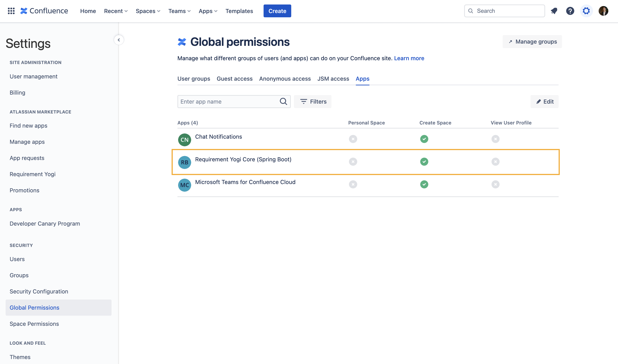This screenshot has width=618, height=364.
Task: Open the app switcher grid icon
Action: click(x=11, y=11)
